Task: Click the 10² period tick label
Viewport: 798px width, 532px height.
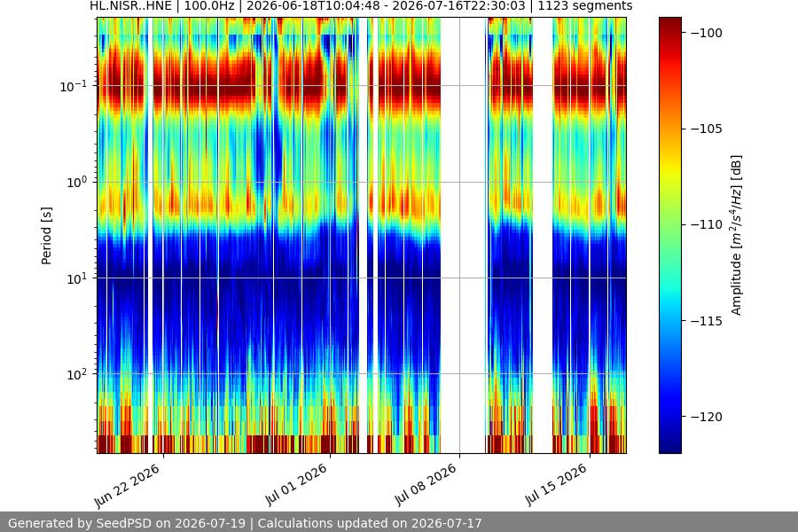Action: pyautogui.click(x=77, y=375)
